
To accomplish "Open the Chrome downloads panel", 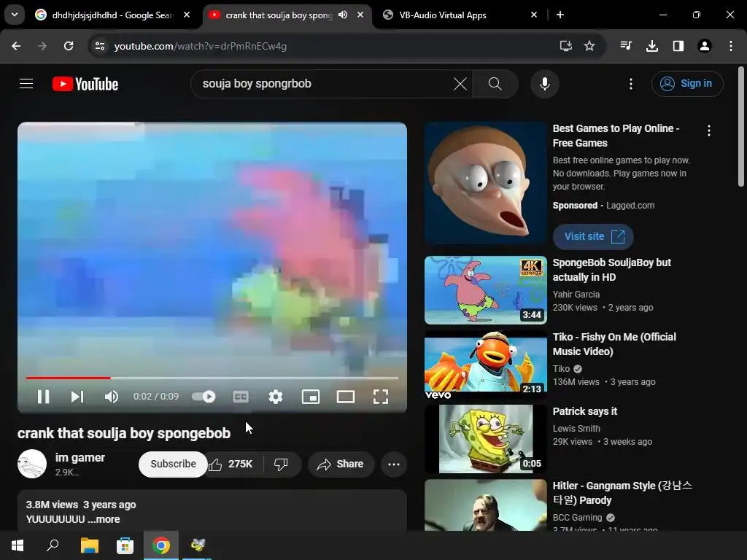I will (x=652, y=46).
